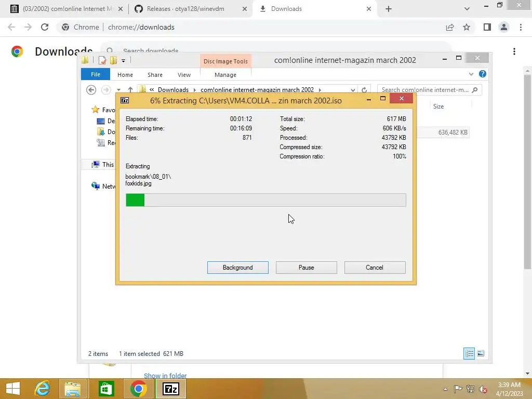Click Downloads in the Explorer address path
This screenshot has width=532, height=399.
coord(173,89)
